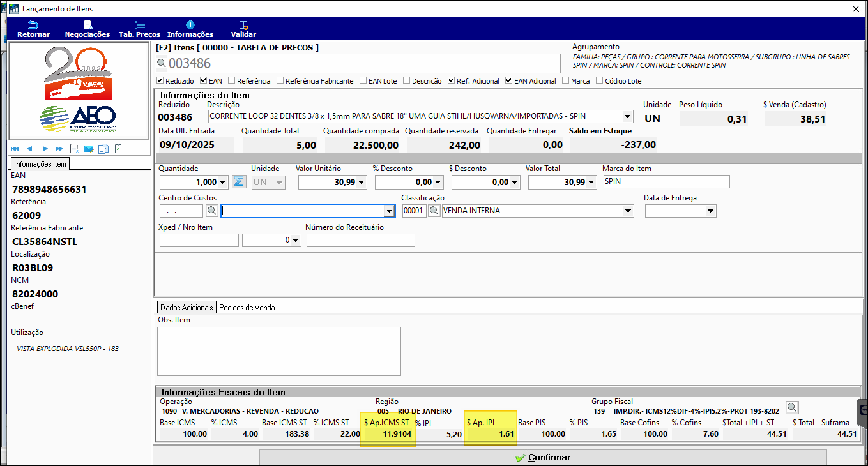Viewport: 868px width, 466px height.
Task: Toggle the EAN Adicional checkbox
Action: coord(509,81)
